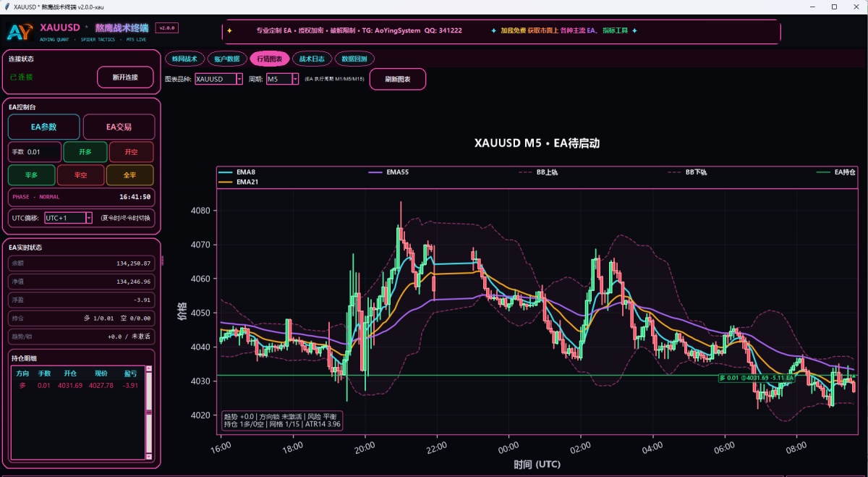Click the BB下轨 legend entry
Viewport: 868px width, 477px height.
[686, 172]
